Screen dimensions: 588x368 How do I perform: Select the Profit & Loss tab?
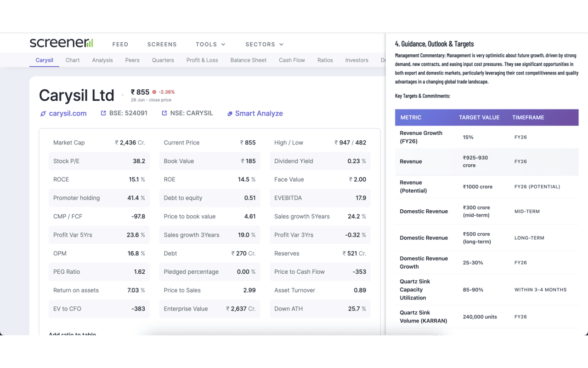[202, 60]
